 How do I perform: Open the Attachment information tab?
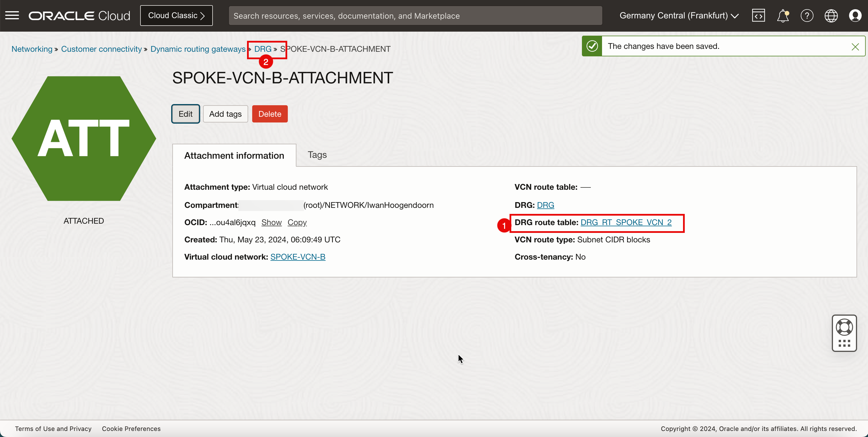[234, 155]
